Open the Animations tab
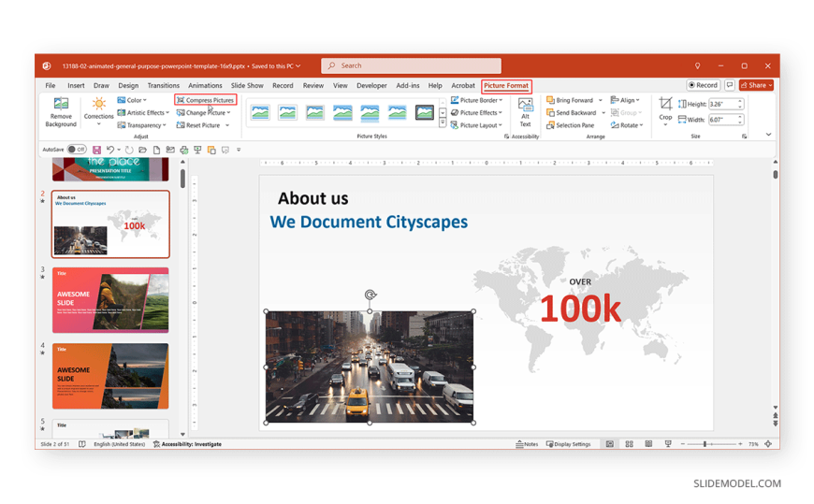This screenshot has height=504, width=814. (x=205, y=86)
